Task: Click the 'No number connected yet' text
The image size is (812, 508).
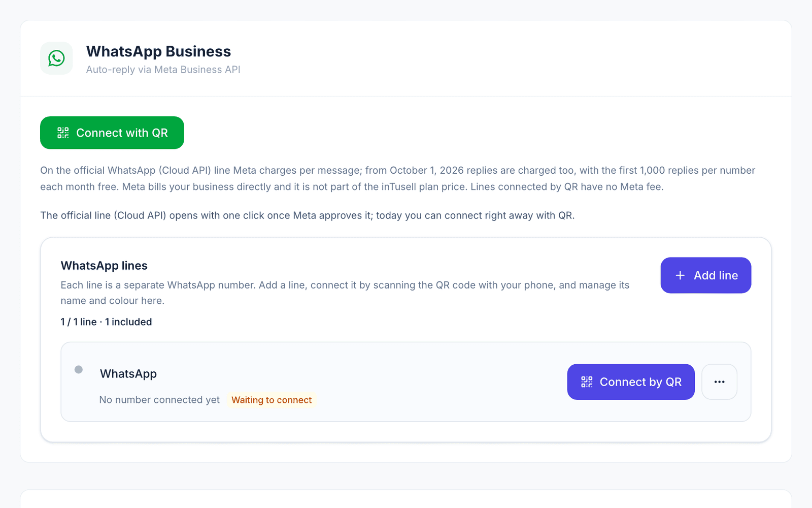Action: (x=159, y=400)
